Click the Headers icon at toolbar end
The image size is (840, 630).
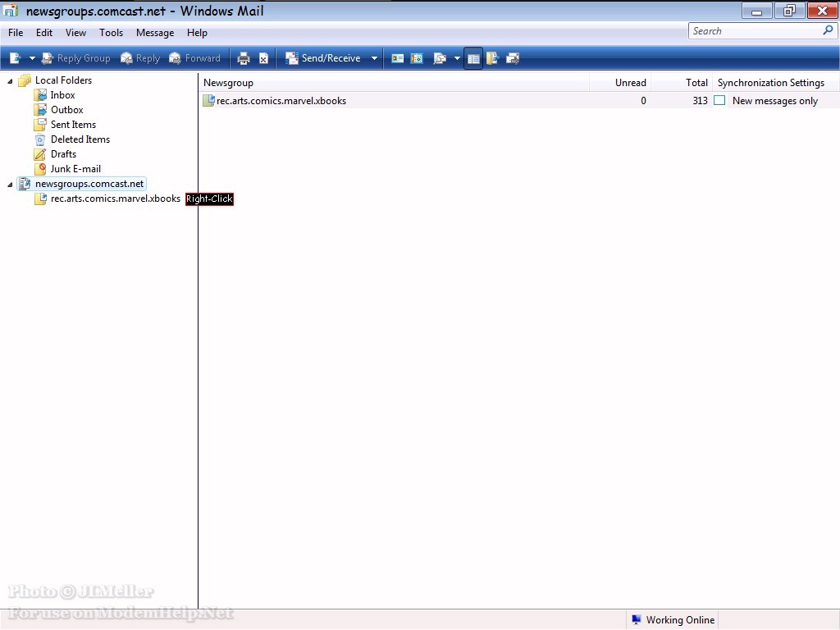click(513, 58)
